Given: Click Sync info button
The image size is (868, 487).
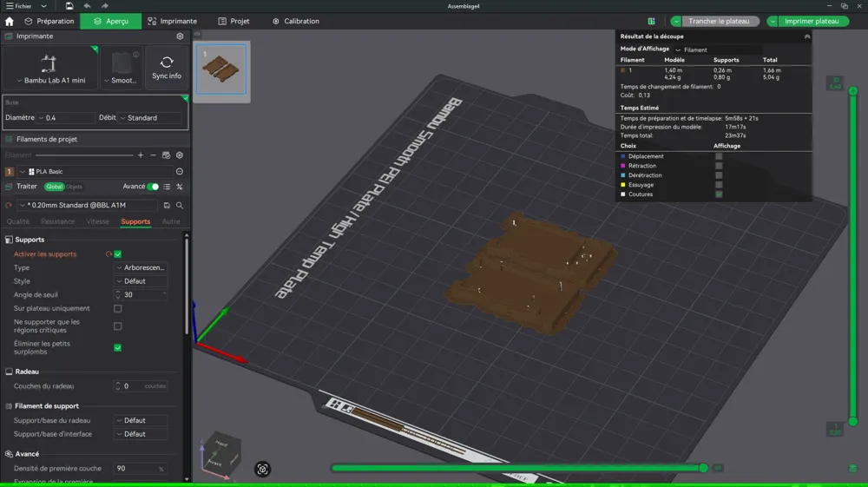Looking at the screenshot, I should [167, 68].
